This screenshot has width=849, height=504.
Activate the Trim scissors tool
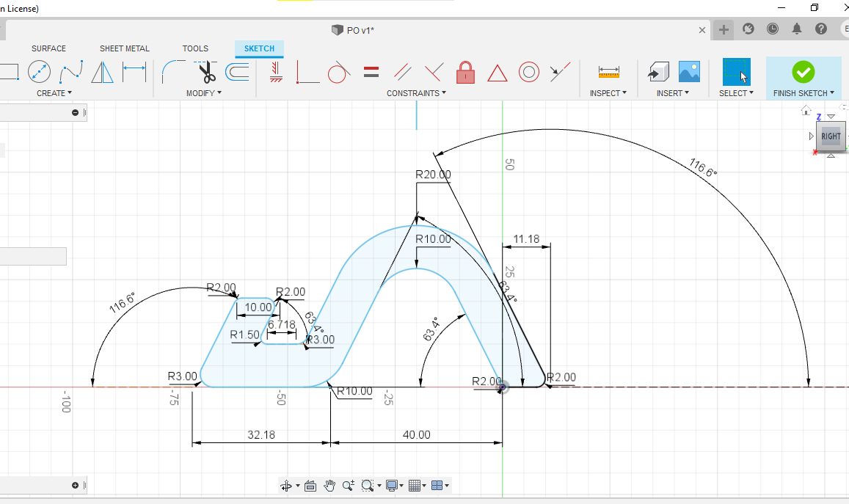(x=205, y=72)
